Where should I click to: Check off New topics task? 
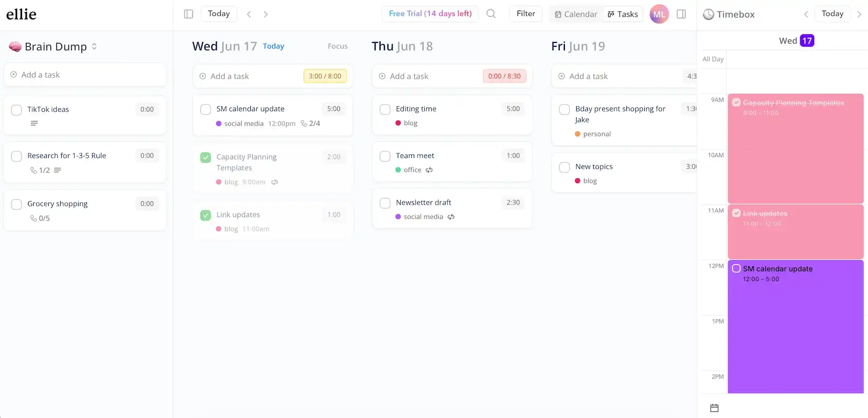click(564, 167)
